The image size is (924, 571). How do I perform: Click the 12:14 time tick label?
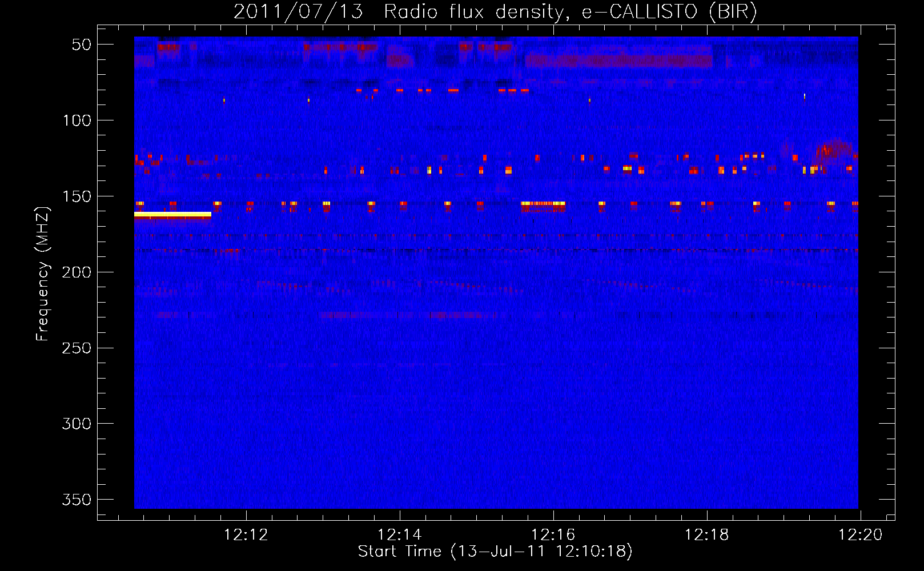pyautogui.click(x=400, y=535)
